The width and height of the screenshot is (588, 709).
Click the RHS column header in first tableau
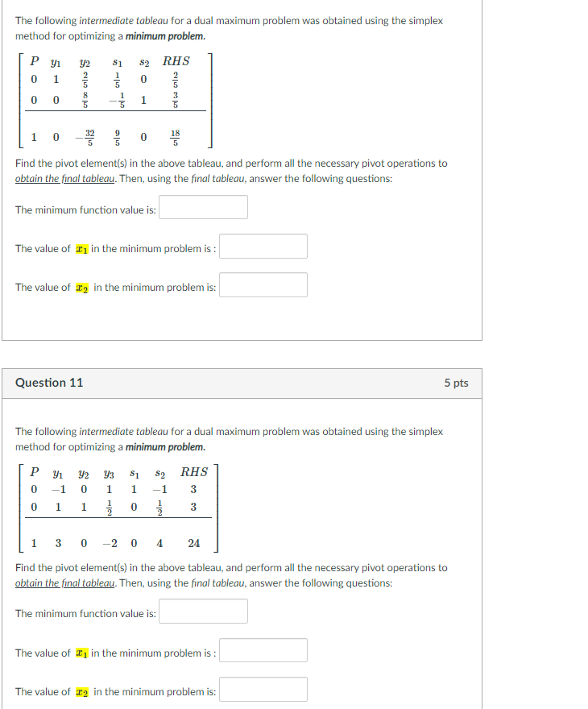[x=175, y=60]
